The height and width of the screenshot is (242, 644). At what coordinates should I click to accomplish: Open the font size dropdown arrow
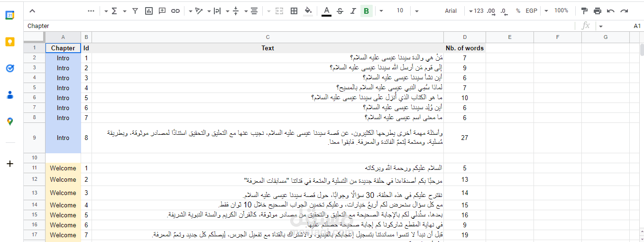(381, 11)
